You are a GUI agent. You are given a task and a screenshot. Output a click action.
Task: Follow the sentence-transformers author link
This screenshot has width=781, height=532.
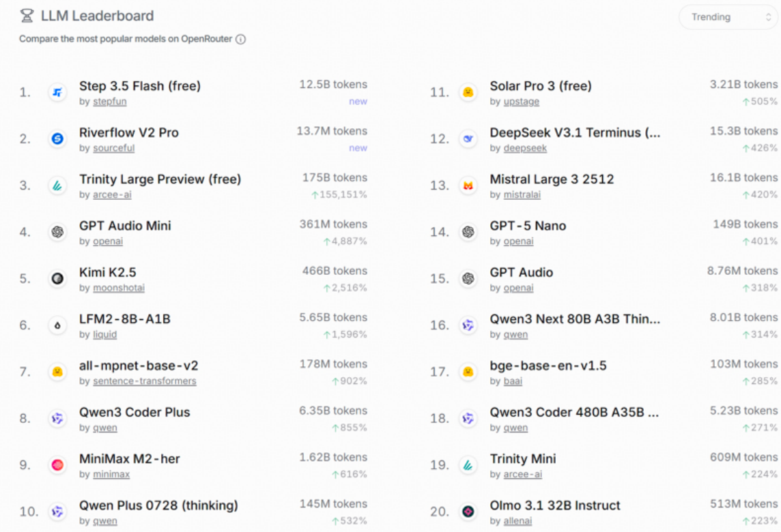(x=144, y=381)
